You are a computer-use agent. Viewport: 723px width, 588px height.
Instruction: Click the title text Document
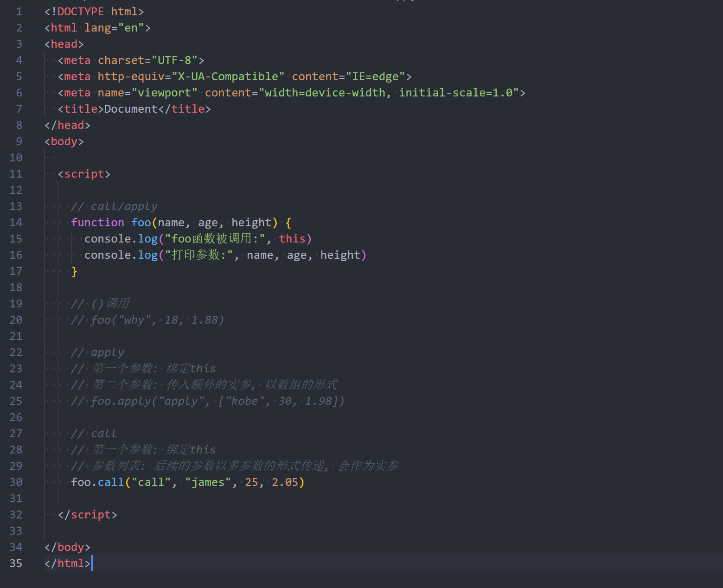[131, 109]
